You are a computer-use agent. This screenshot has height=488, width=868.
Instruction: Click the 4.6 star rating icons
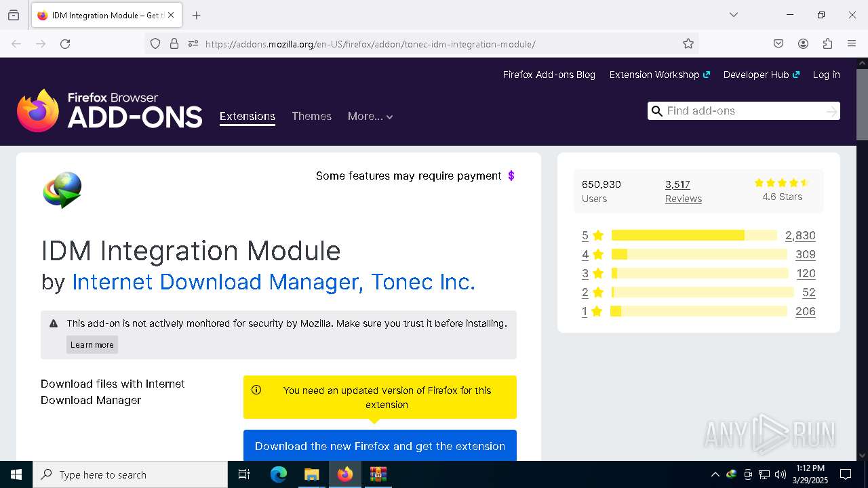tap(782, 183)
